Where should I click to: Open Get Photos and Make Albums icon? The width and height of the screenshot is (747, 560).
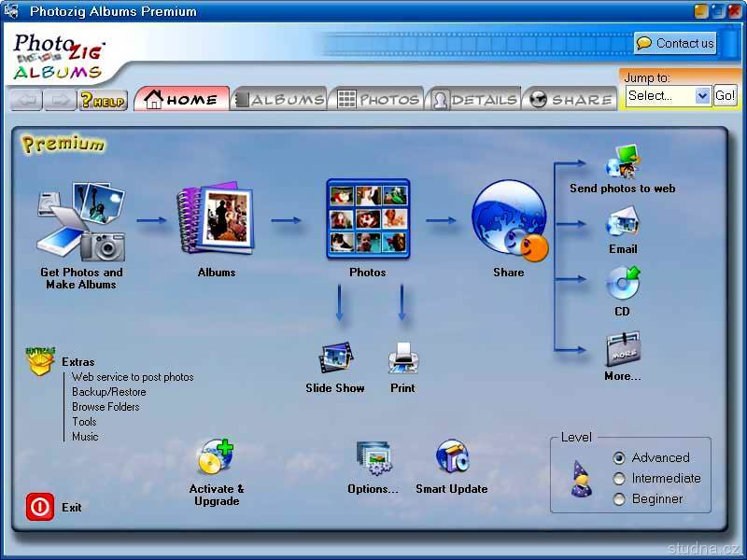click(81, 222)
